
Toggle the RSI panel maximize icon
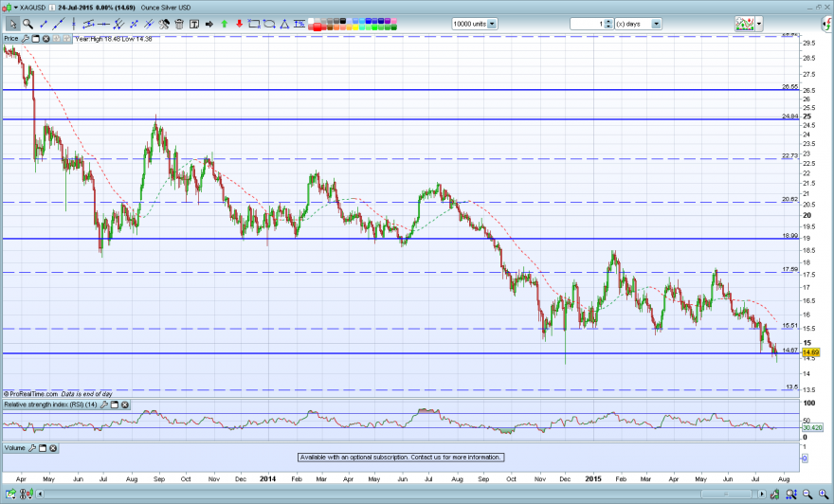click(x=115, y=405)
